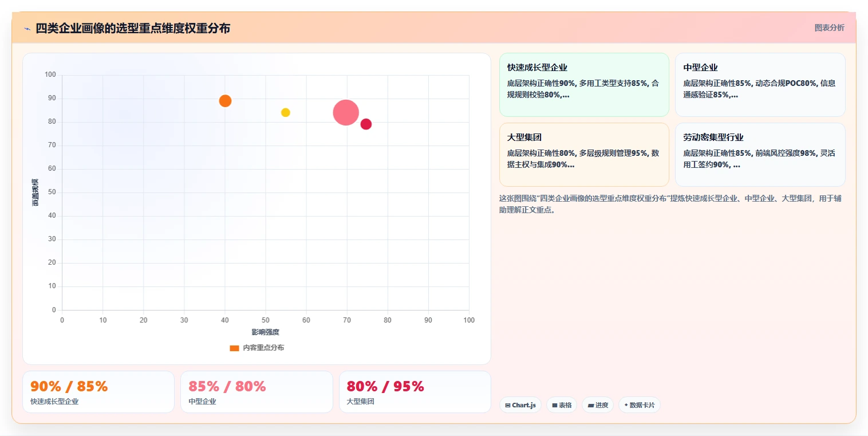
Task: Click the 100 tick on the x-axis
Action: (x=469, y=320)
